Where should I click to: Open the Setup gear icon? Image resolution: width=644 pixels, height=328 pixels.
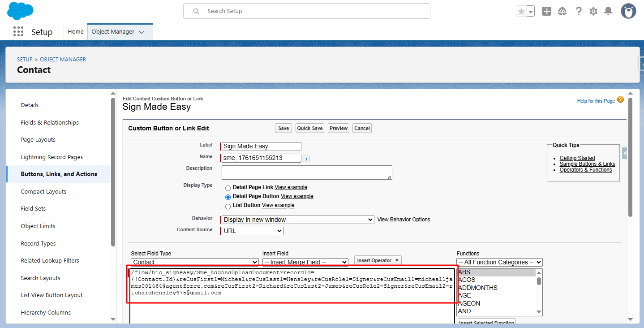coord(593,12)
